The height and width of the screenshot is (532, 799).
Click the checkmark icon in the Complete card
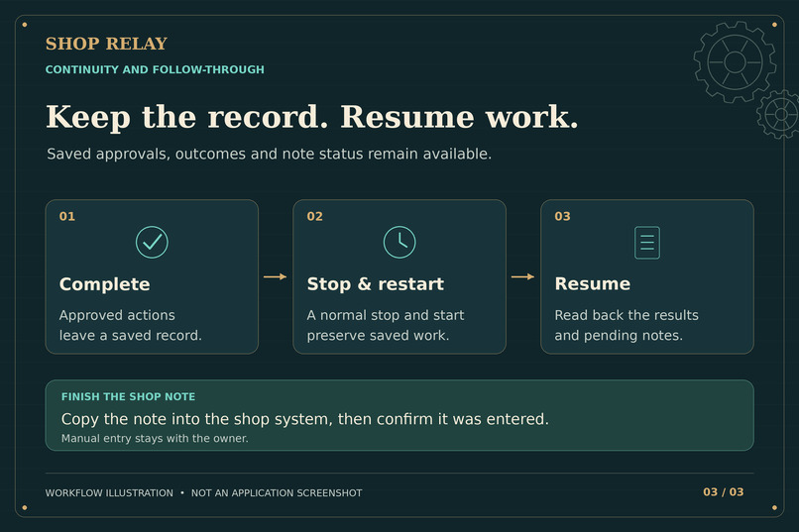click(x=152, y=243)
